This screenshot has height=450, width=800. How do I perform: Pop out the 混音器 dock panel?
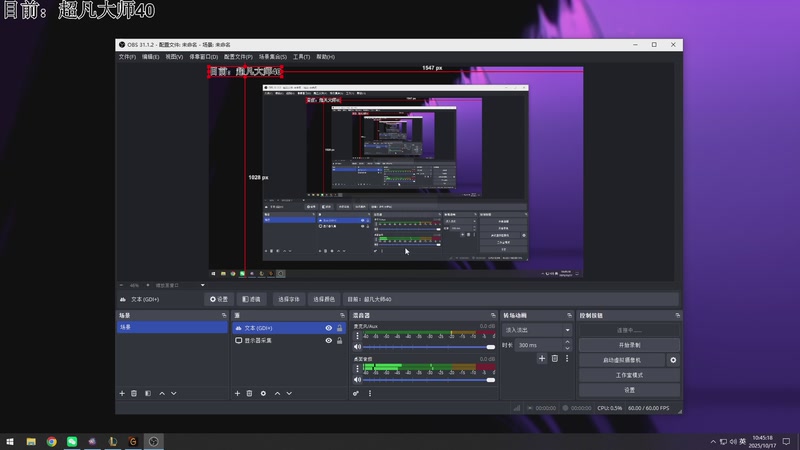point(493,315)
